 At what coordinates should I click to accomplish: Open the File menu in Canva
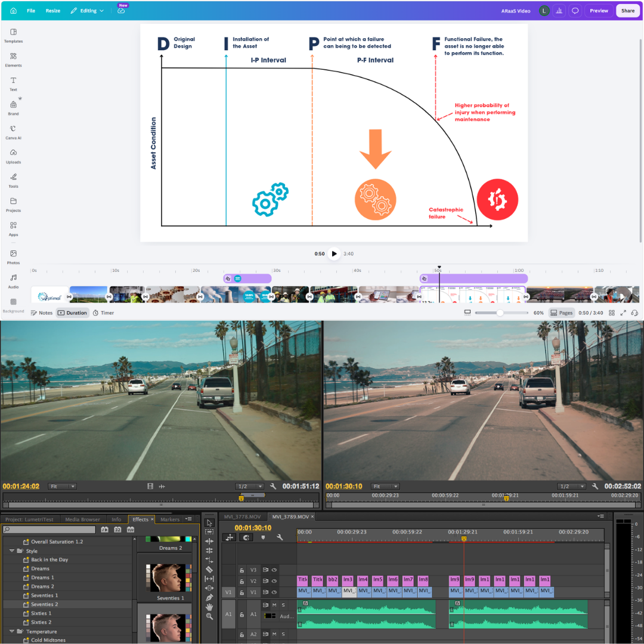pos(31,11)
